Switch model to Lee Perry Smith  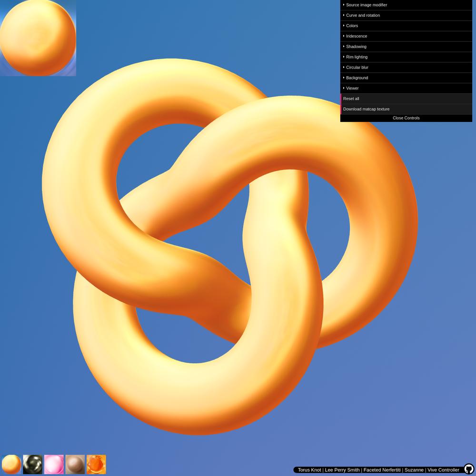point(342,470)
